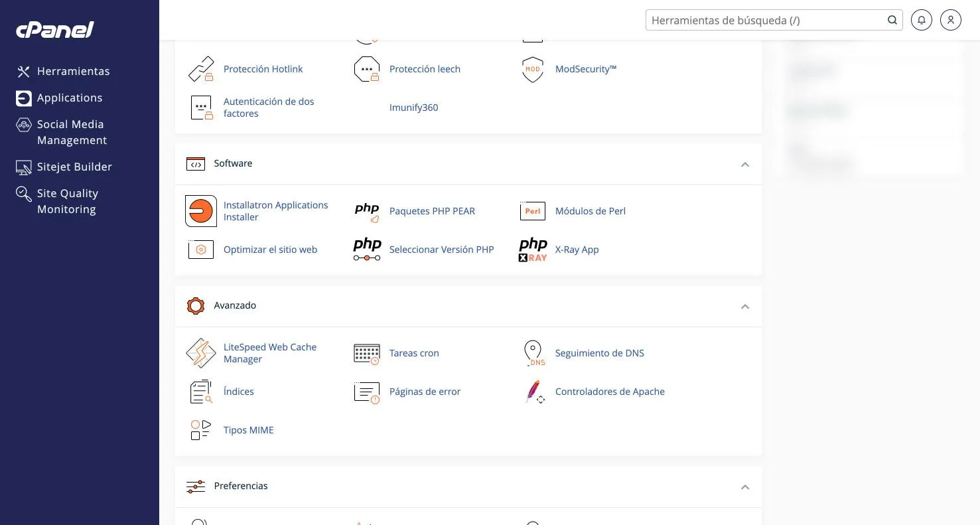Screen dimensions: 980x525
Task: Click the Protección leech icon
Action: click(367, 69)
